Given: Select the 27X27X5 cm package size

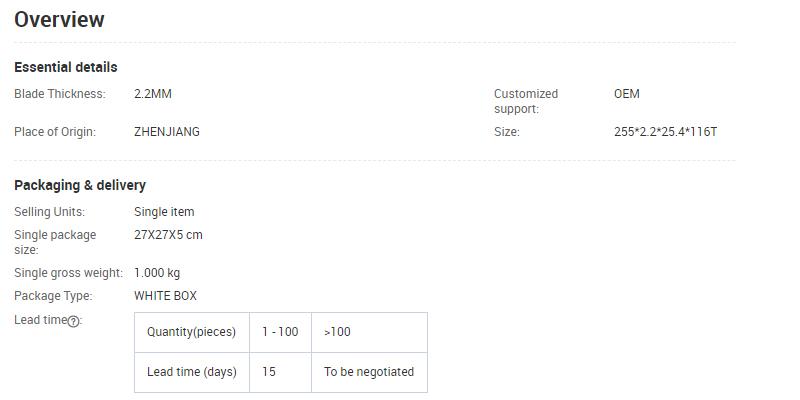Looking at the screenshot, I should point(168,235).
